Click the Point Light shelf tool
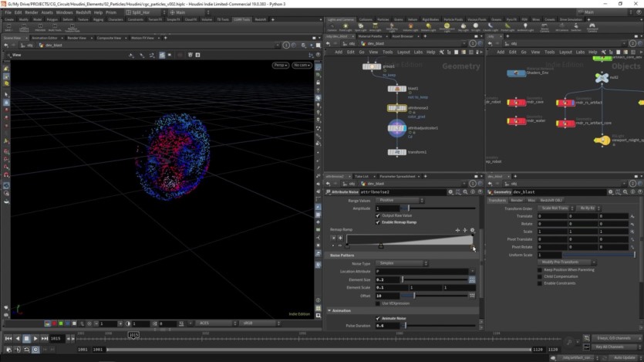 tap(346, 28)
